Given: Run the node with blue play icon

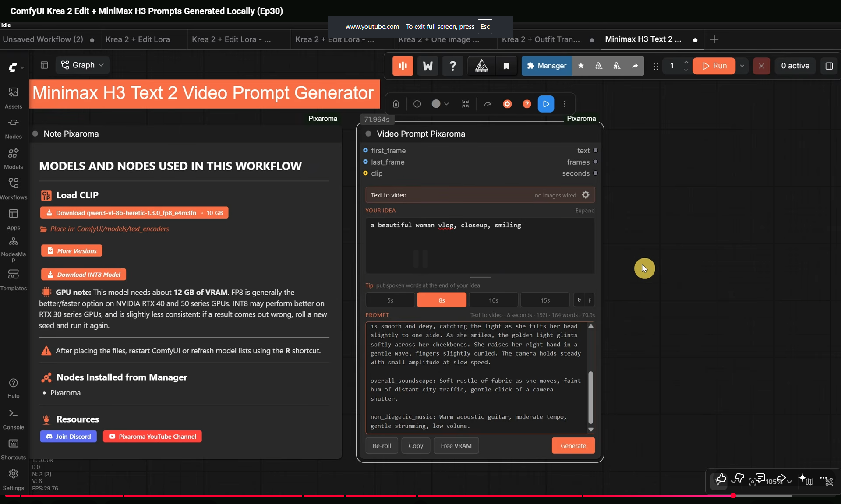Looking at the screenshot, I should tap(546, 104).
